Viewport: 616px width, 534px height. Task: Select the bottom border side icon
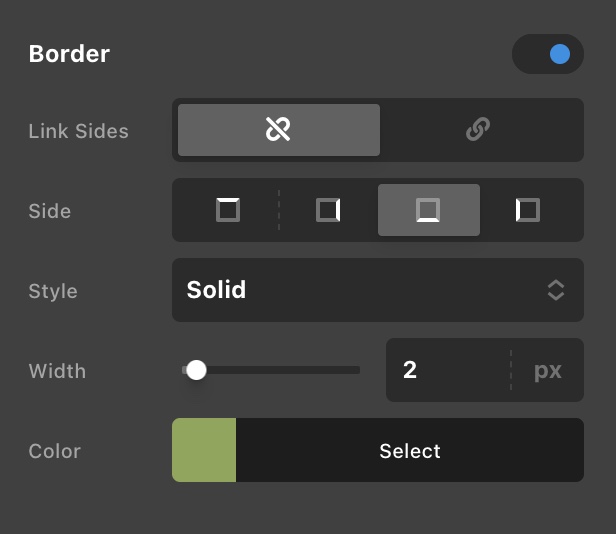pos(428,210)
